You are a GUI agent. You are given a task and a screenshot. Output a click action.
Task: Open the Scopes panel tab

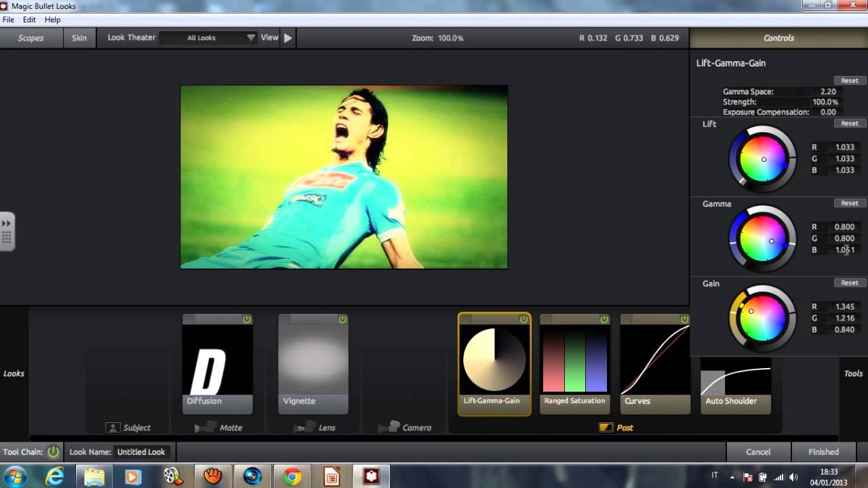[31, 38]
